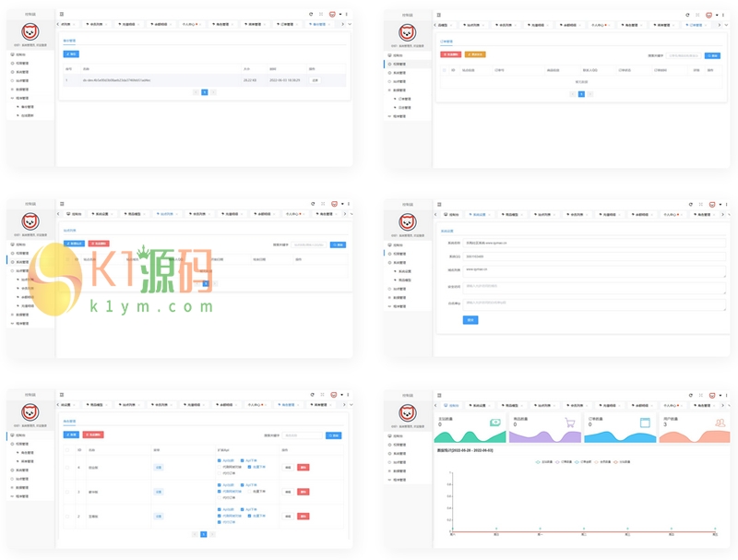Viewport: 738px width, 560px height.
Task: Open the tab-list chevron on the backup table screen
Action: pos(350,24)
